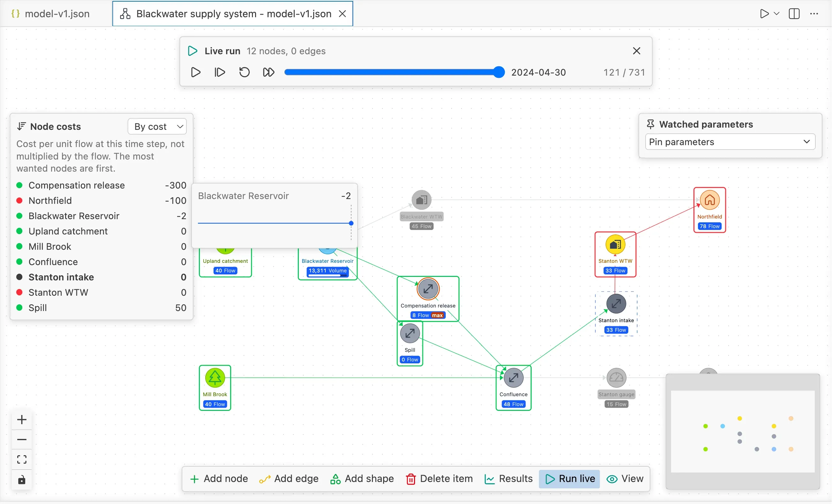Click the Blackwater supply system tab

[233, 14]
